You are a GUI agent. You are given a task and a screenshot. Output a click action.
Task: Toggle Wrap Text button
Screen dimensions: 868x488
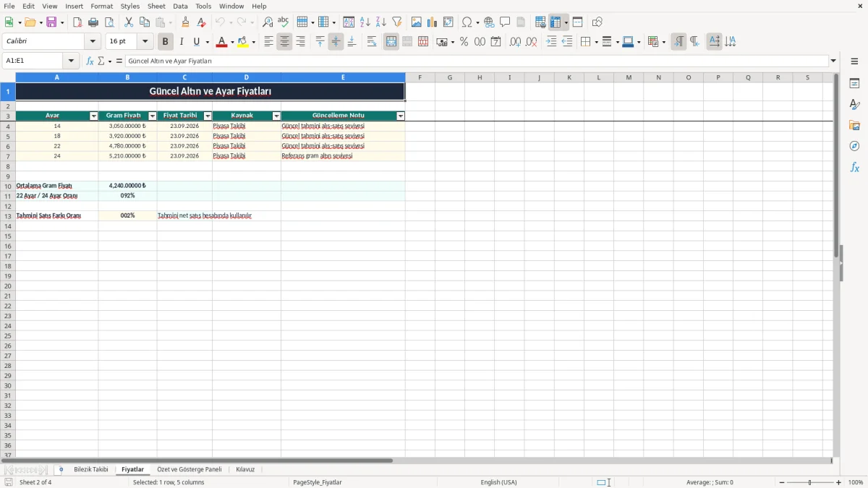(x=372, y=42)
